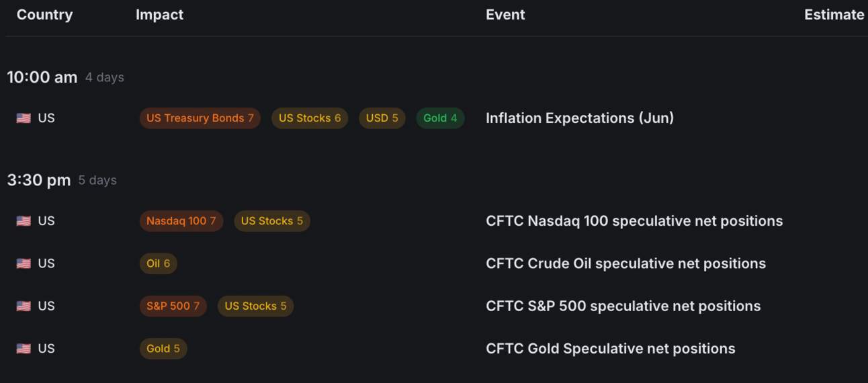Open CFTC Nasdaq 100 speculative net positions
The width and height of the screenshot is (868, 383).
634,221
